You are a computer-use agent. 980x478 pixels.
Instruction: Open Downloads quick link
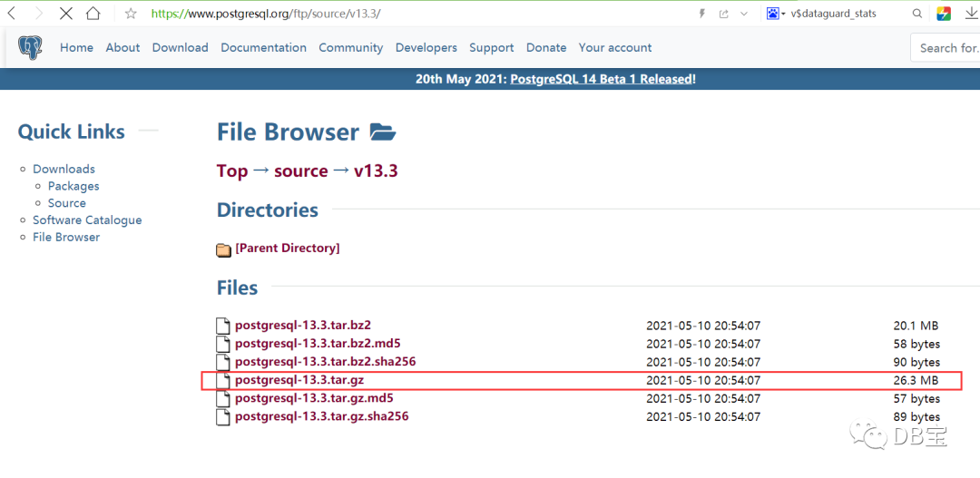[64, 169]
